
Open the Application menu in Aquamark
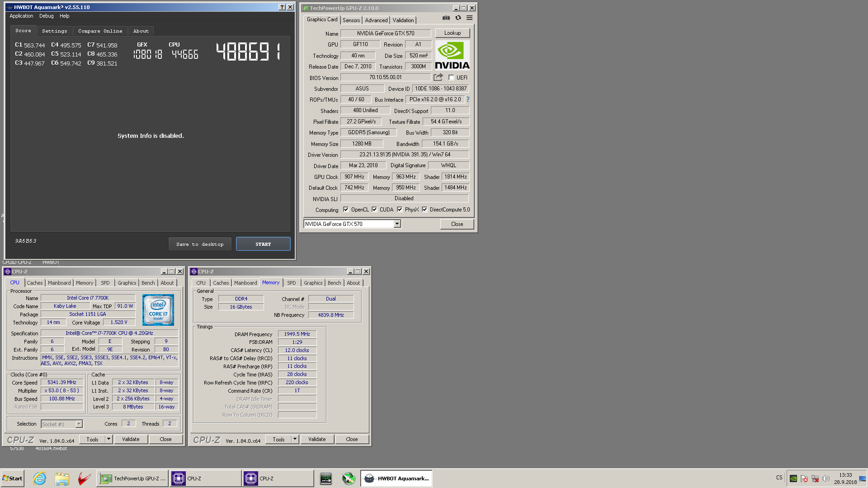pos(21,16)
